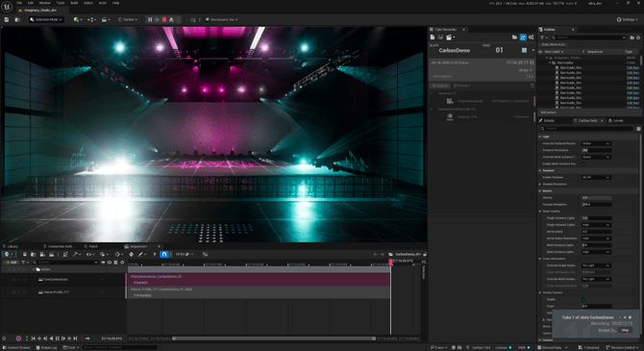This screenshot has width=644, height=351.
Task: Open the Settings menu at top right
Action: [x=628, y=19]
